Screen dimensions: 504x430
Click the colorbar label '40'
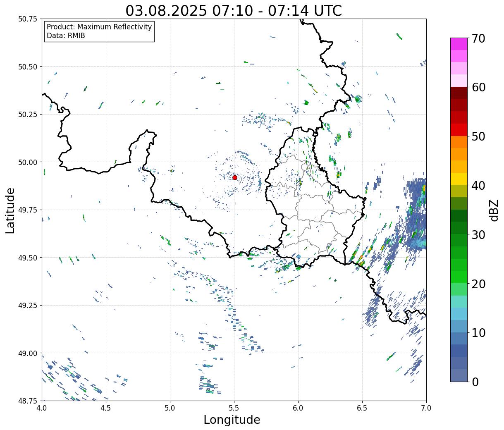(x=478, y=186)
